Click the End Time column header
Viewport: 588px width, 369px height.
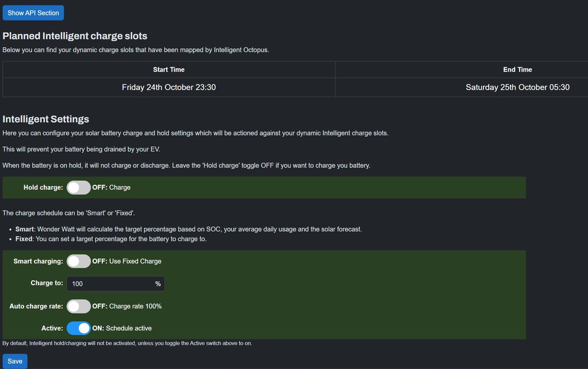517,69
